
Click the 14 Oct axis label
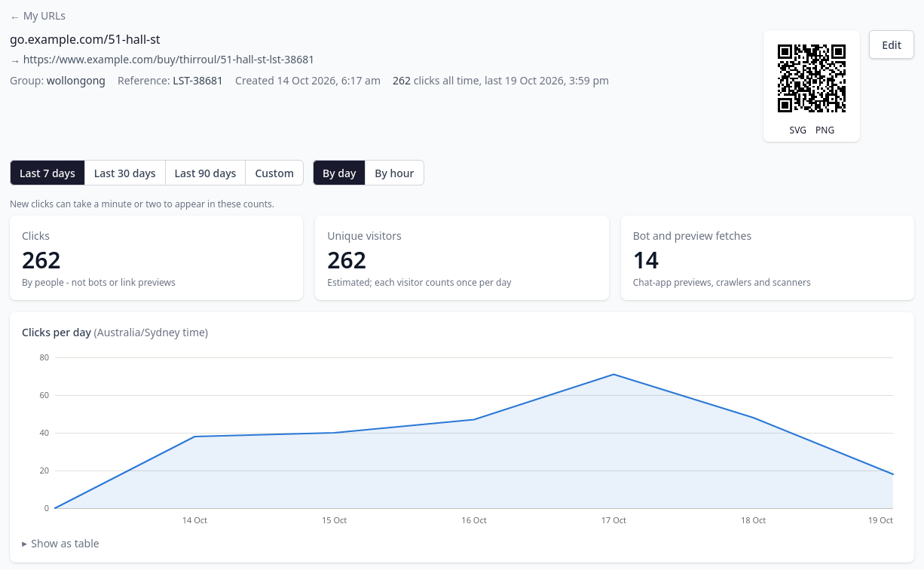pos(194,520)
